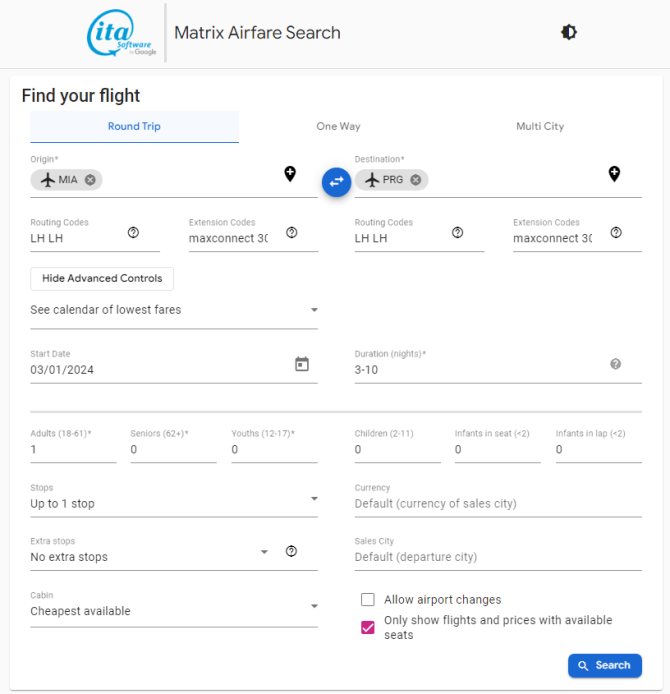Uncheck Only show flights with available seats
The height and width of the screenshot is (694, 670).
click(368, 627)
